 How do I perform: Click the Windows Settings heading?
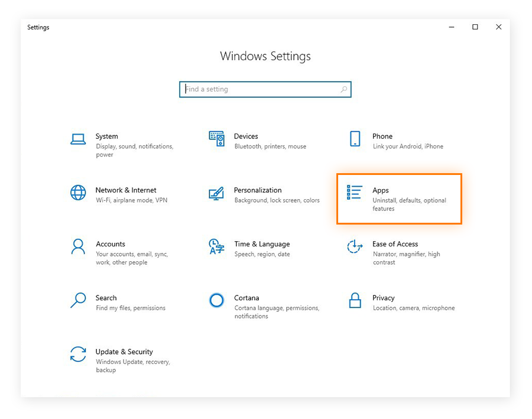[x=265, y=56]
